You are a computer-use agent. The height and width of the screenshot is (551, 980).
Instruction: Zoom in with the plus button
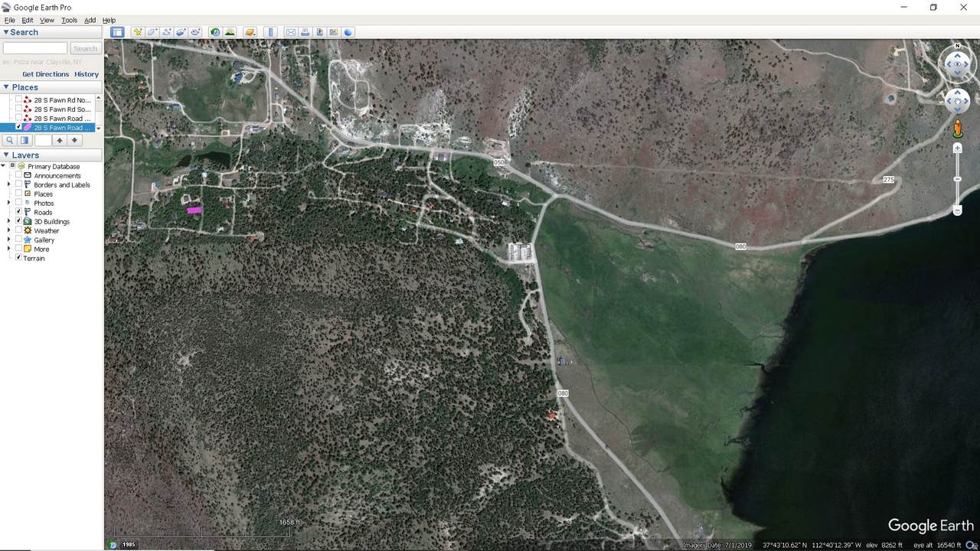click(958, 148)
